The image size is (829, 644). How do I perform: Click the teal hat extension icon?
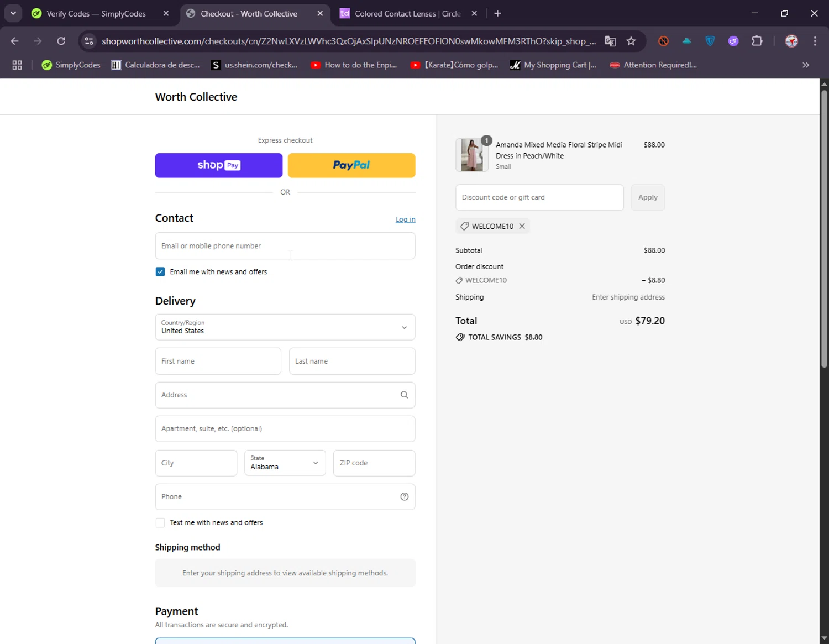click(x=686, y=41)
